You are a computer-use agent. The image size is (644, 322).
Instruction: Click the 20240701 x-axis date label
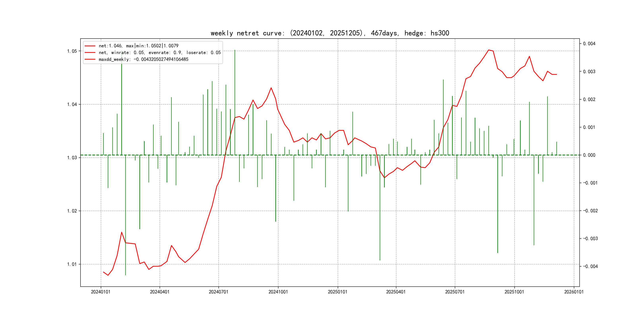pos(218,292)
